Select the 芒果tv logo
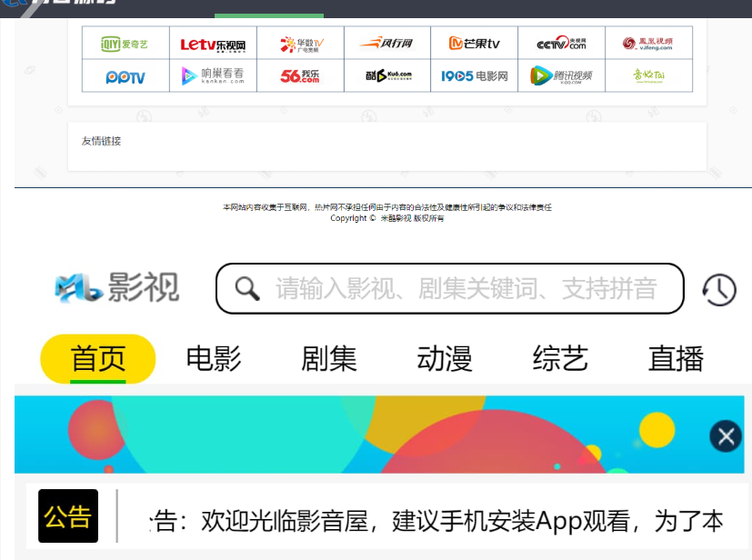752x560 pixels. [472, 43]
